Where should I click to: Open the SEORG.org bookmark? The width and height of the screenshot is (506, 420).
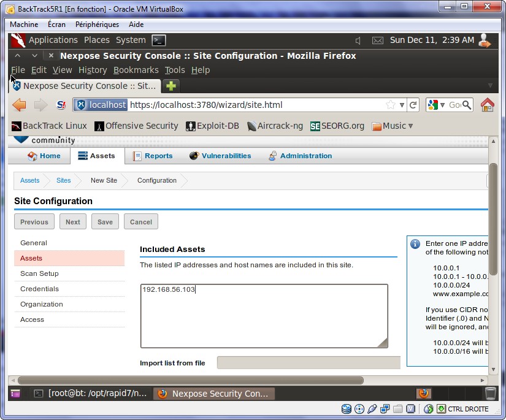(x=337, y=126)
